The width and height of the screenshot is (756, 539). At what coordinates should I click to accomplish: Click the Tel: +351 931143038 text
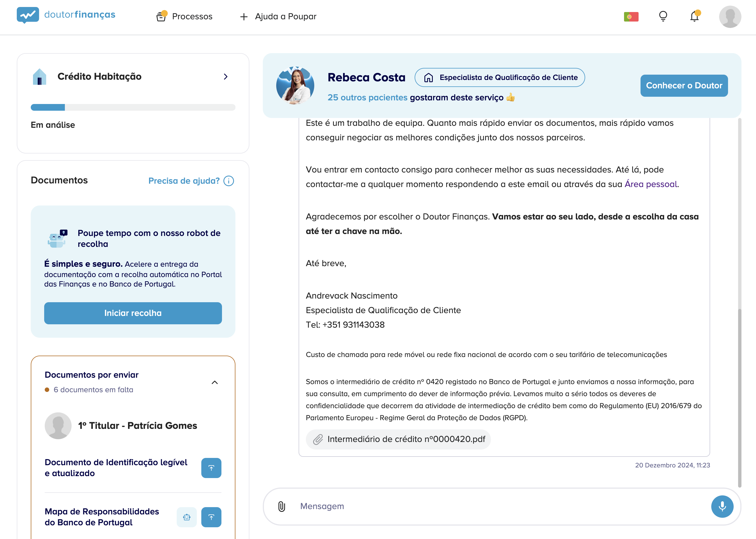(x=345, y=325)
